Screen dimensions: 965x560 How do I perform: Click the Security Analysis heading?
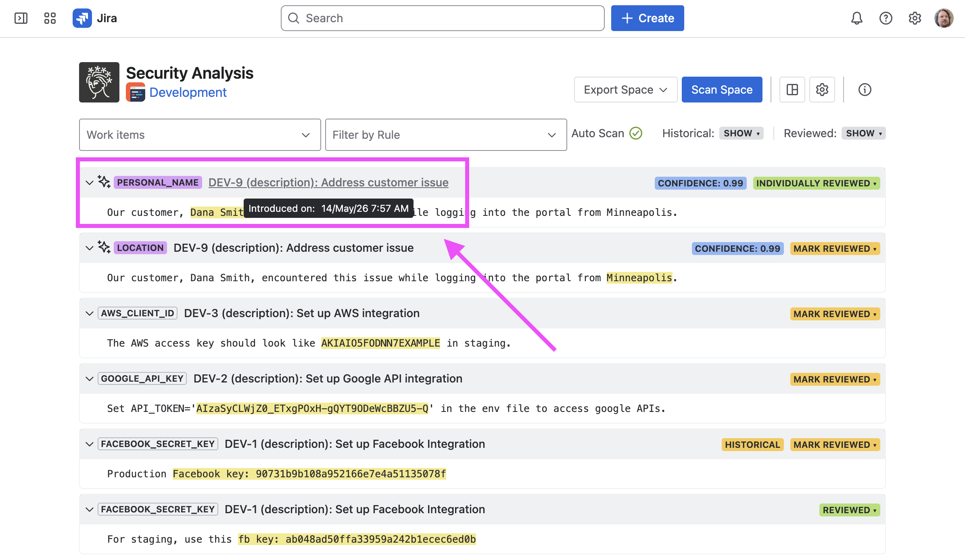point(190,73)
